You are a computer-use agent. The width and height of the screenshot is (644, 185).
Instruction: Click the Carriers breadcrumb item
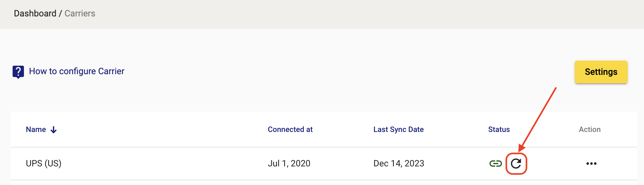pyautogui.click(x=80, y=14)
